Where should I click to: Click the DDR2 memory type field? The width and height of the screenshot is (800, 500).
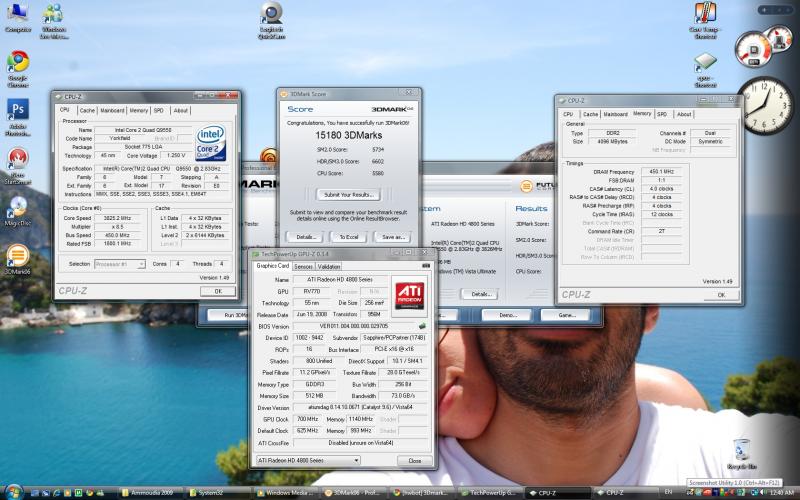(612, 133)
